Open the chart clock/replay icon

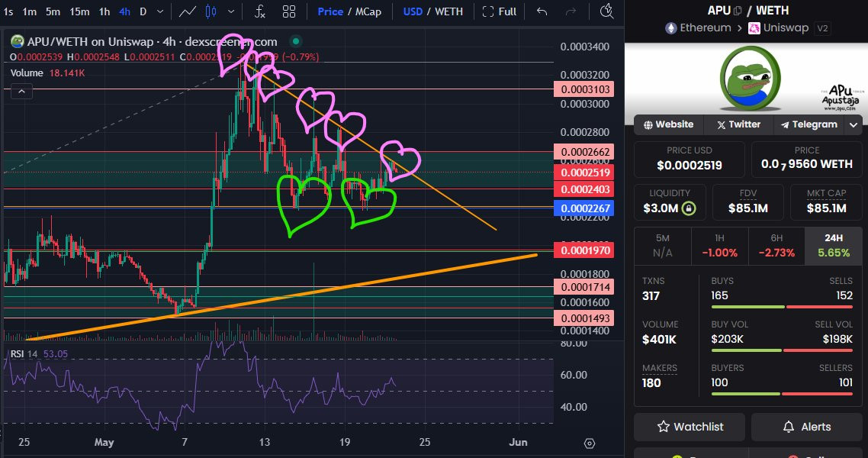pyautogui.click(x=606, y=11)
